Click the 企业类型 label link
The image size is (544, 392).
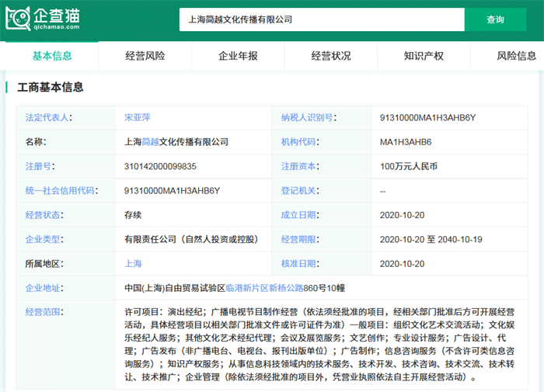tap(42, 239)
